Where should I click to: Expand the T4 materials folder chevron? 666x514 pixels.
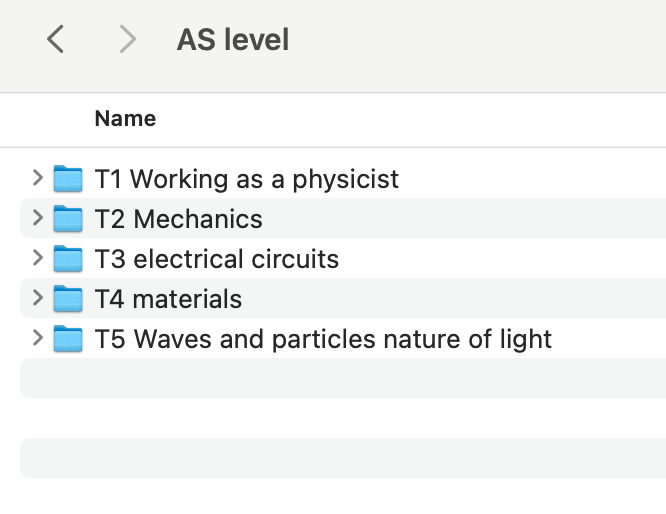click(38, 299)
